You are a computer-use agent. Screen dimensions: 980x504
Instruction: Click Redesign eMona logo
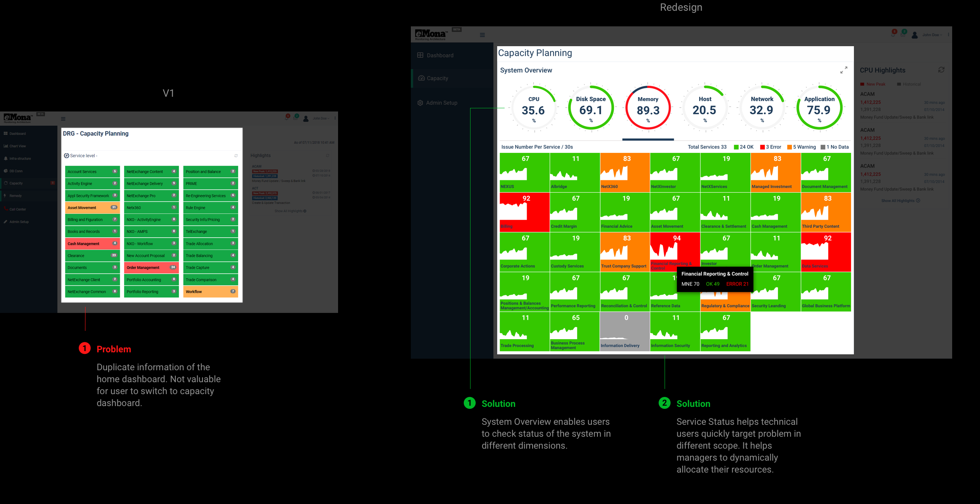pyautogui.click(x=431, y=34)
